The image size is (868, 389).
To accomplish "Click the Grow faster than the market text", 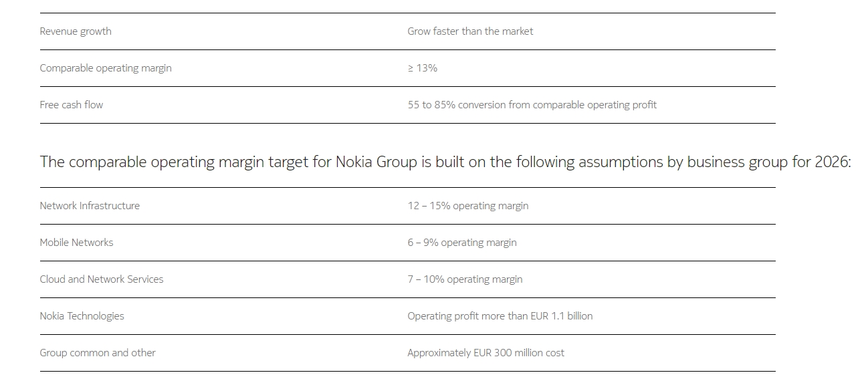I will tap(470, 31).
